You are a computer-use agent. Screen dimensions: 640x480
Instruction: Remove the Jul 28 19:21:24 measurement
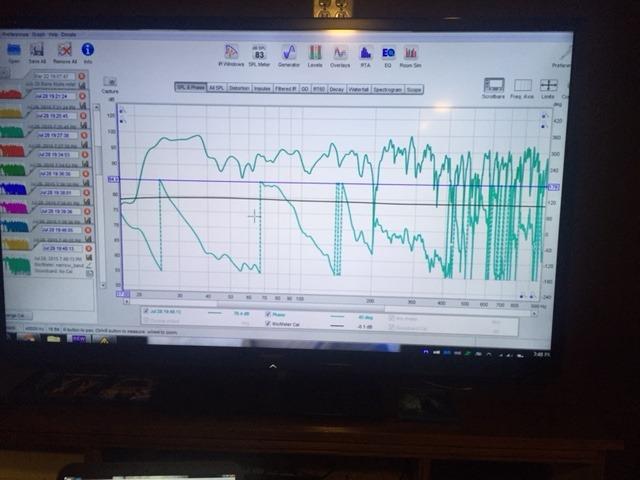[82, 96]
